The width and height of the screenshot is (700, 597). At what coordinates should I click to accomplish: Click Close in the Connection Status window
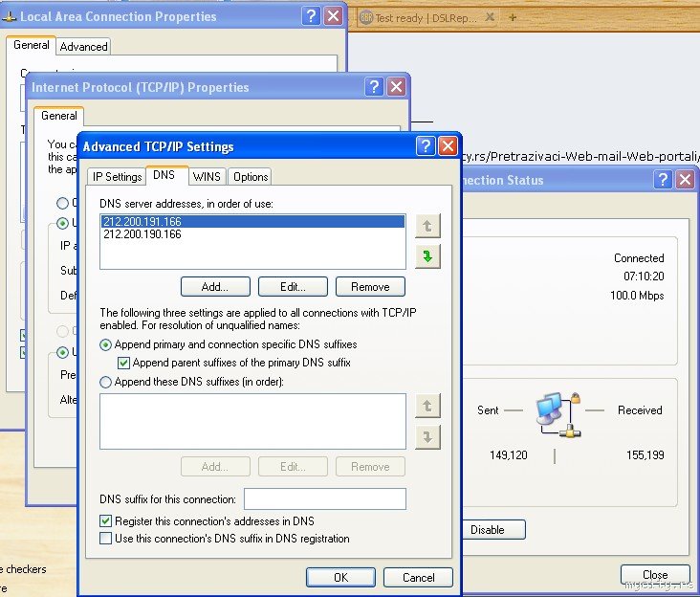pyautogui.click(x=655, y=574)
